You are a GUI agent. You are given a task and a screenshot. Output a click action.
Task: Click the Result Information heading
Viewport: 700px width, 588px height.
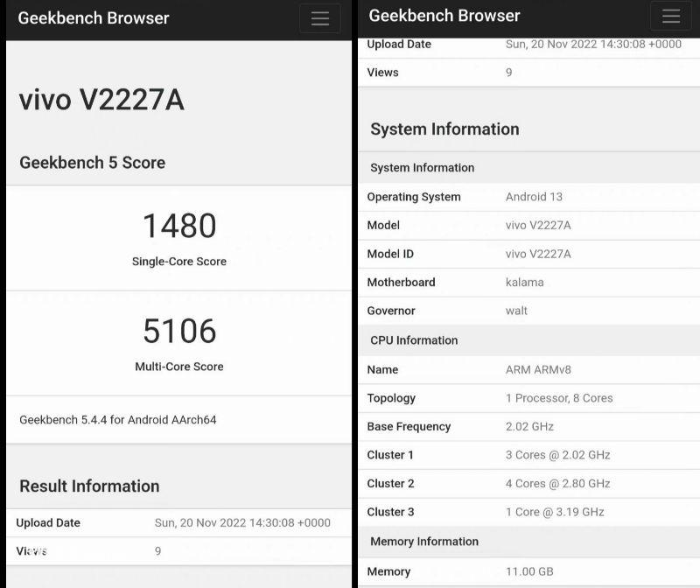(x=89, y=486)
